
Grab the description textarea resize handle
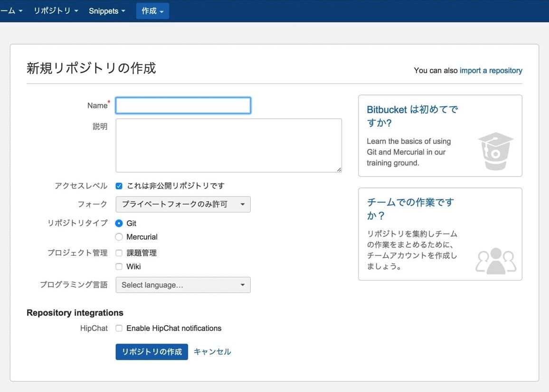point(339,169)
